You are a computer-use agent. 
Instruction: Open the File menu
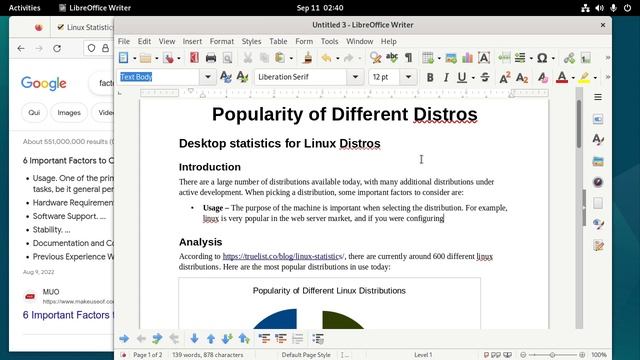pyautogui.click(x=124, y=41)
